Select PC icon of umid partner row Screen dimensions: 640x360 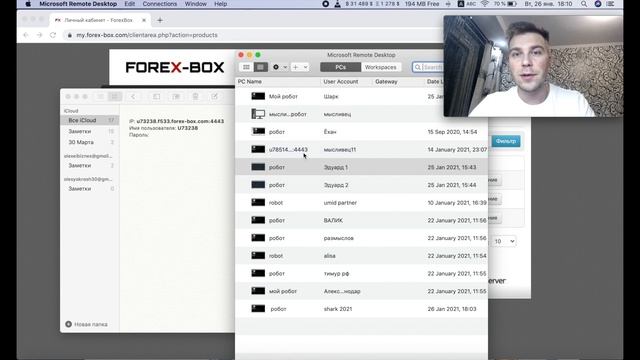point(258,202)
